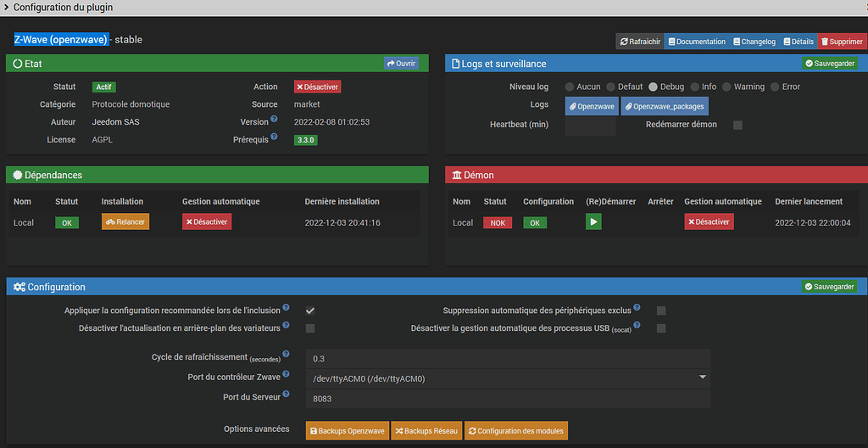
Task: Click help icon beside Port du Serveur
Action: pos(286,395)
